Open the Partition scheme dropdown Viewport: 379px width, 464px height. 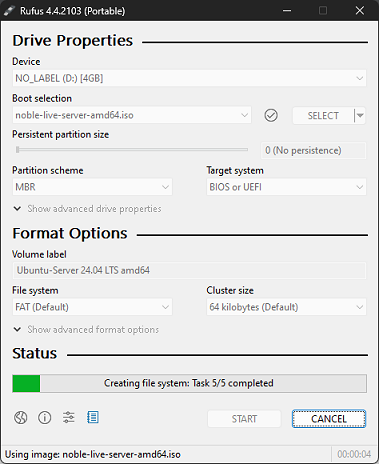click(x=92, y=187)
